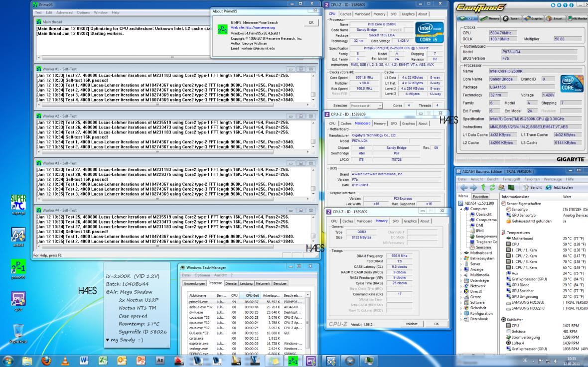Select Favoriten tab in AIDA64
The height and width of the screenshot is (367, 588).
(480, 196)
